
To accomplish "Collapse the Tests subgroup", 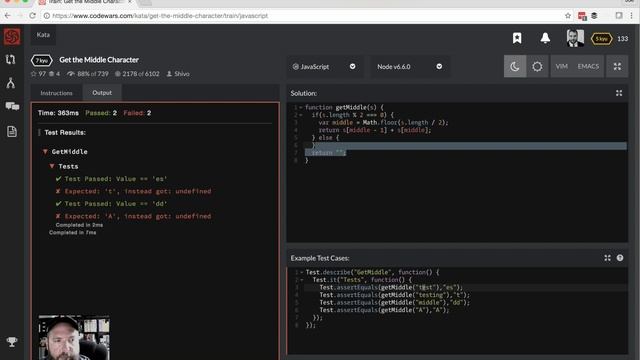I will pyautogui.click(x=52, y=166).
